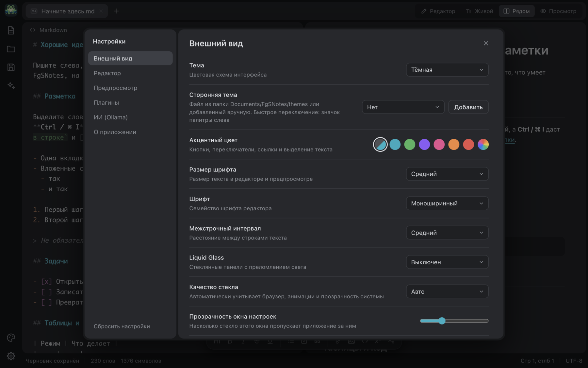588x368 pixels.
Task: Open the theme palette icon in sidebar
Action: (11, 338)
